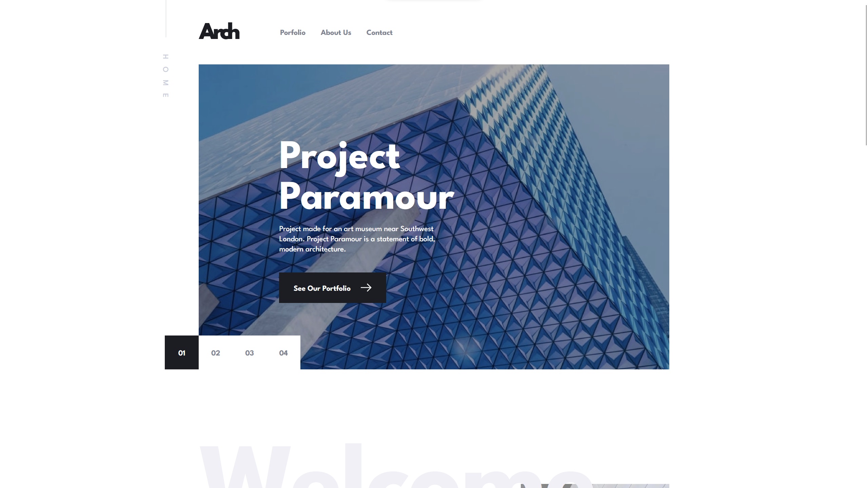Select slide indicator 04
Viewport: 868px width, 488px height.
coord(283,352)
